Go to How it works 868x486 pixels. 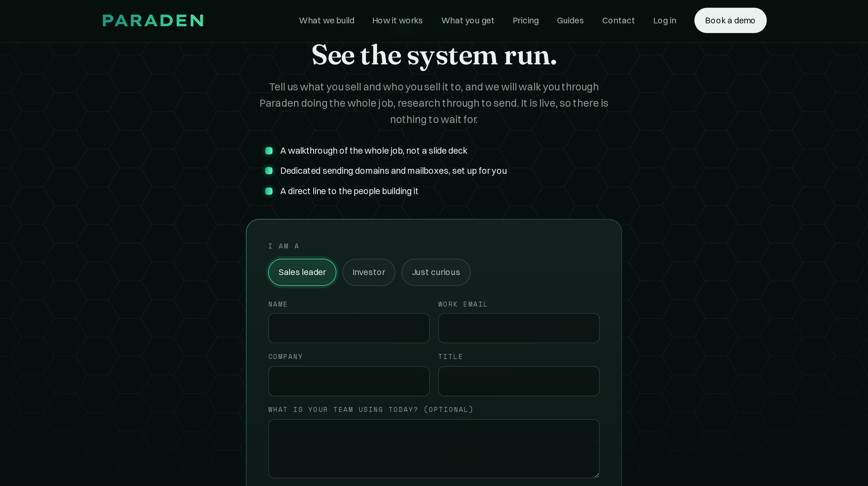click(397, 21)
